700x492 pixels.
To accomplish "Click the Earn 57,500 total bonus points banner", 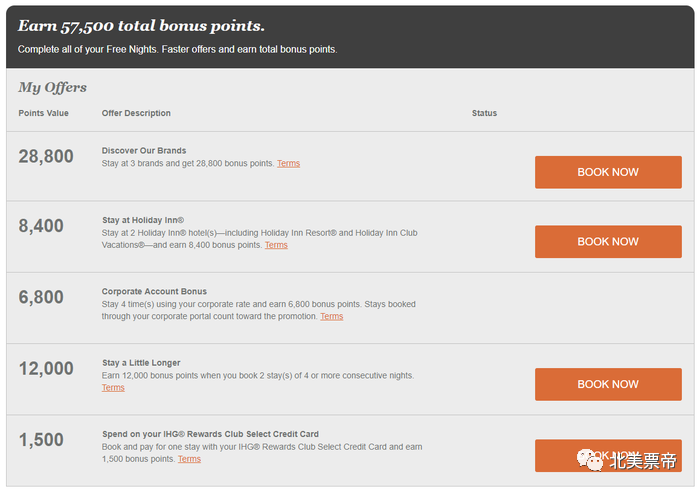I will [141, 26].
